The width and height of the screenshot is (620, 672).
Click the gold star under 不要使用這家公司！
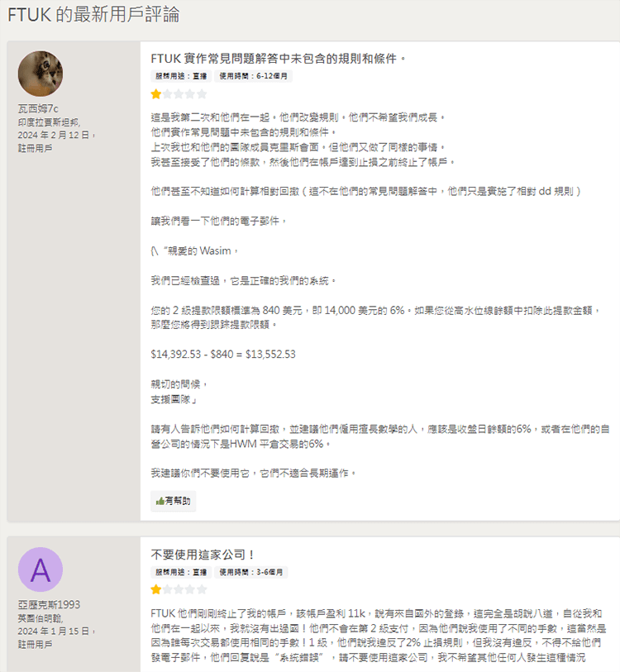156,589
